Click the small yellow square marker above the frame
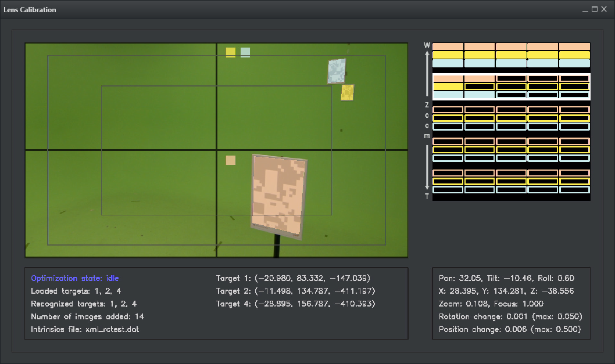Screen dimensions: 615x364 tap(231, 52)
